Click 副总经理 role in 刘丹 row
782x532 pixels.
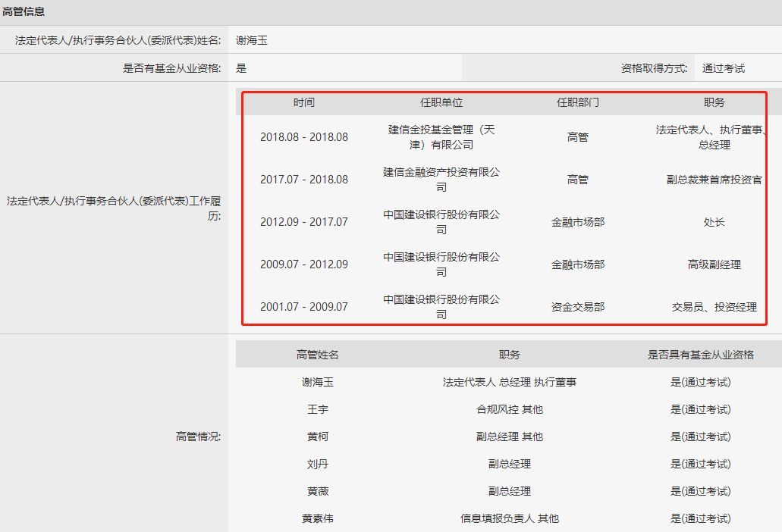509,464
